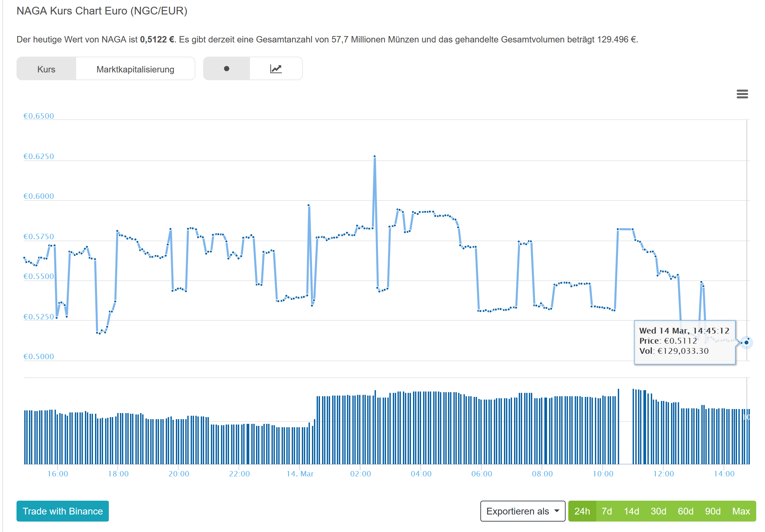
Task: Click the peak price point near 02:30
Action: click(375, 156)
